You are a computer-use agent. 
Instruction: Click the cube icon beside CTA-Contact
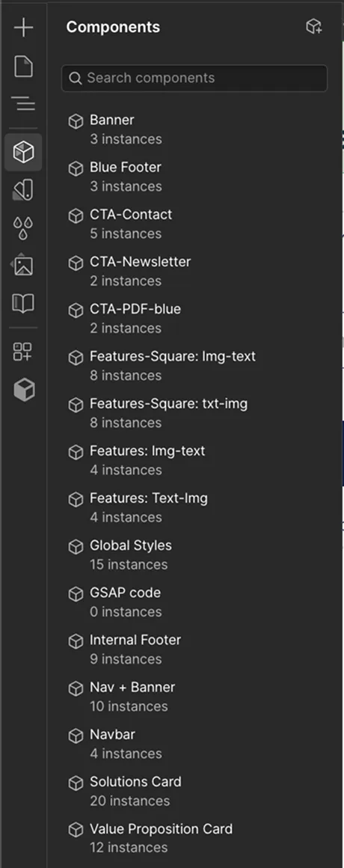click(x=76, y=216)
